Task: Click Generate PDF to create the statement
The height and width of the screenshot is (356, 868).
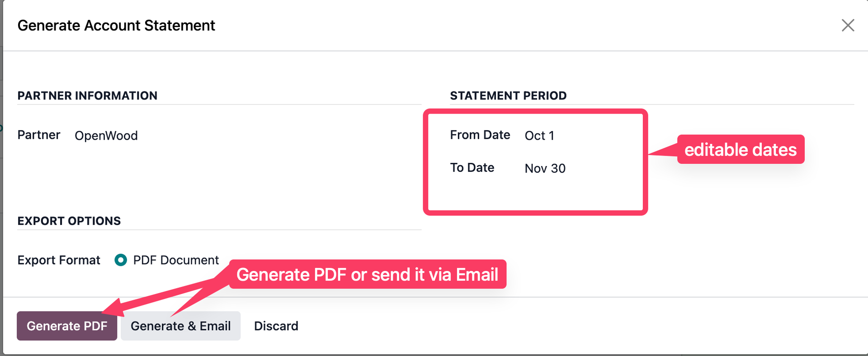Action: coord(66,326)
